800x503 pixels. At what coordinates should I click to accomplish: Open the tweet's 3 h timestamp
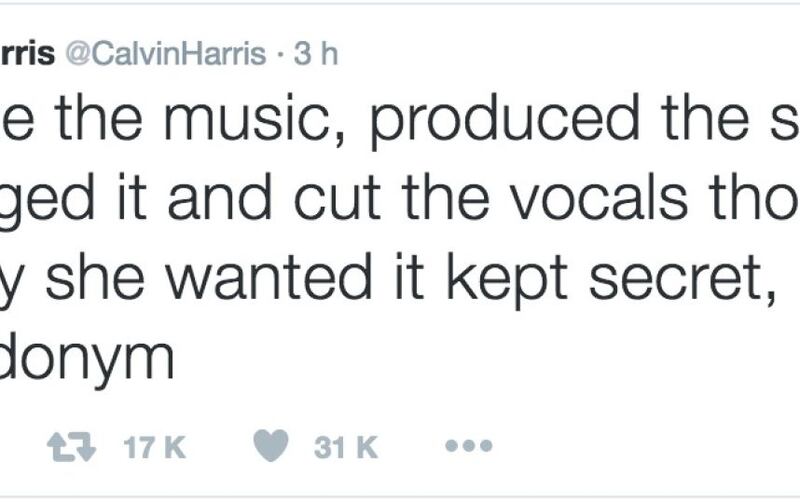(316, 54)
